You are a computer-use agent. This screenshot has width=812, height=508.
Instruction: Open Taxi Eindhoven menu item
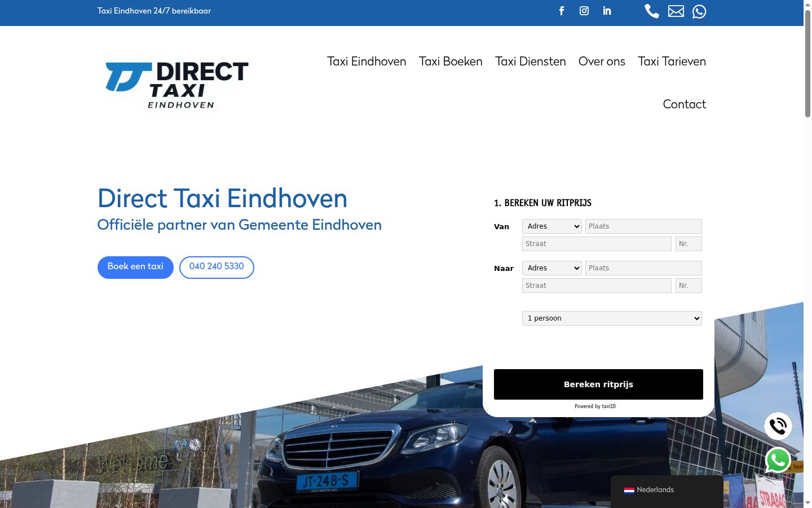(367, 62)
